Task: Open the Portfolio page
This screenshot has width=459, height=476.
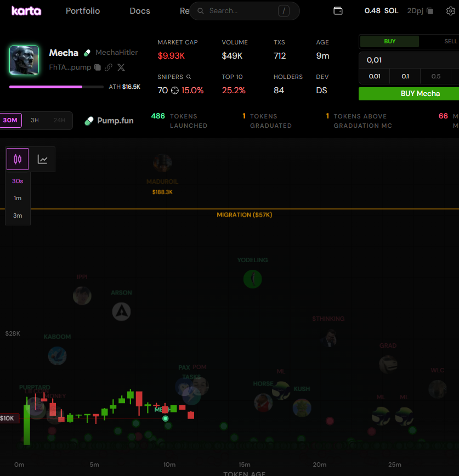Action: 83,11
